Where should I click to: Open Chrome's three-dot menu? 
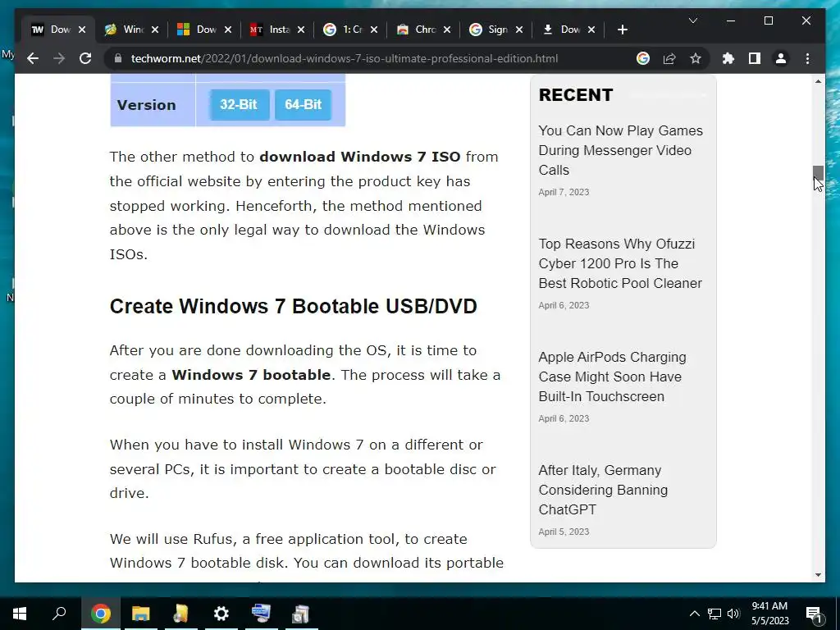808,58
